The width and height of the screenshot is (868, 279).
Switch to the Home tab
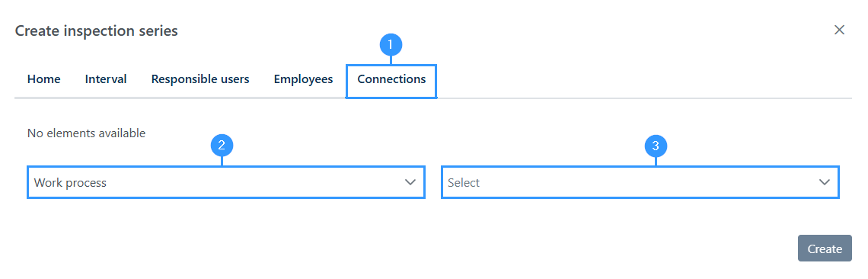[x=43, y=79]
